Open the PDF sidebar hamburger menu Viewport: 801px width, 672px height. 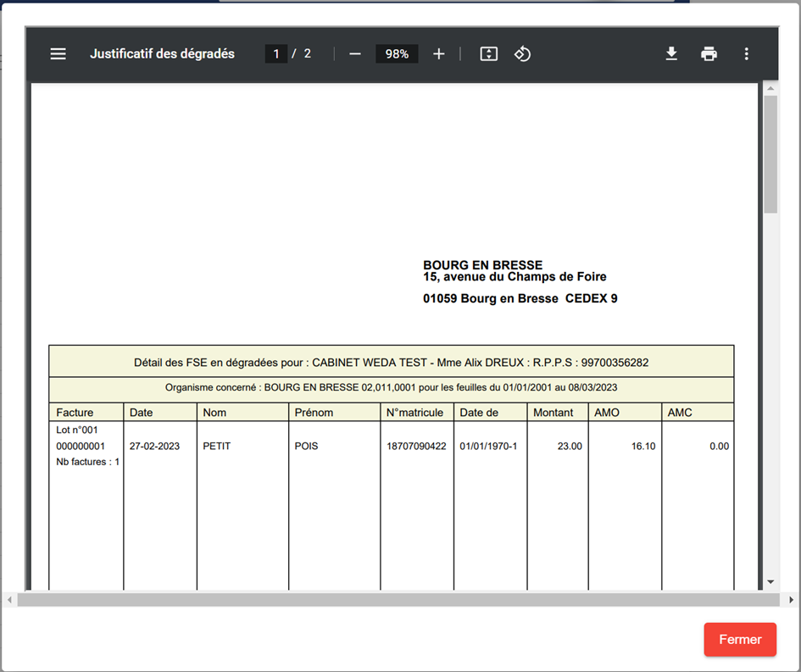click(x=58, y=54)
